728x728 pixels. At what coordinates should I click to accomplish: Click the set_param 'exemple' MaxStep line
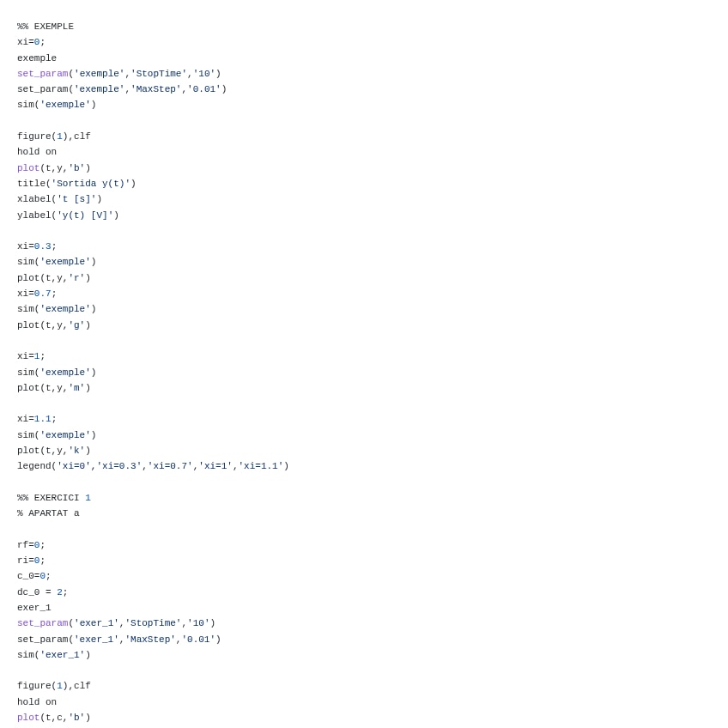pyautogui.click(x=122, y=89)
